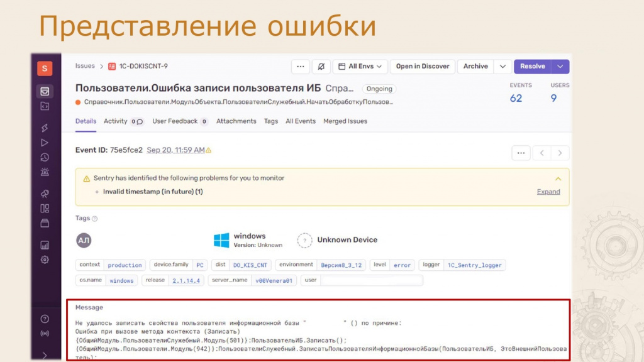Open the issue more actions ellipsis

(x=301, y=67)
